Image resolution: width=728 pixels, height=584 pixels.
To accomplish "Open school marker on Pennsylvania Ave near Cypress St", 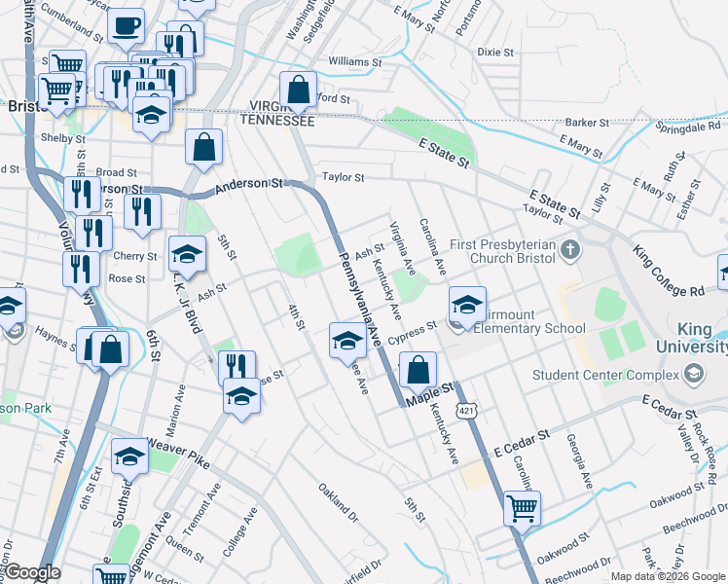I will click(x=347, y=343).
